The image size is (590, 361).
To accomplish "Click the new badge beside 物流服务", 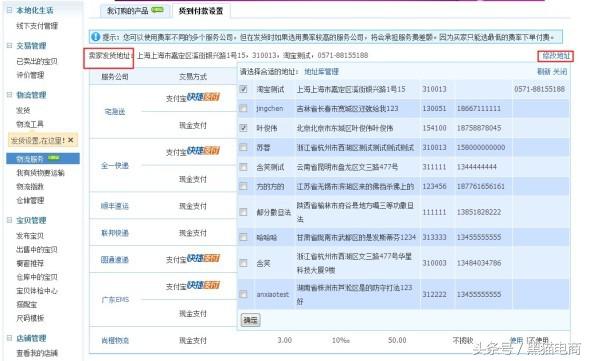I will click(x=53, y=158).
